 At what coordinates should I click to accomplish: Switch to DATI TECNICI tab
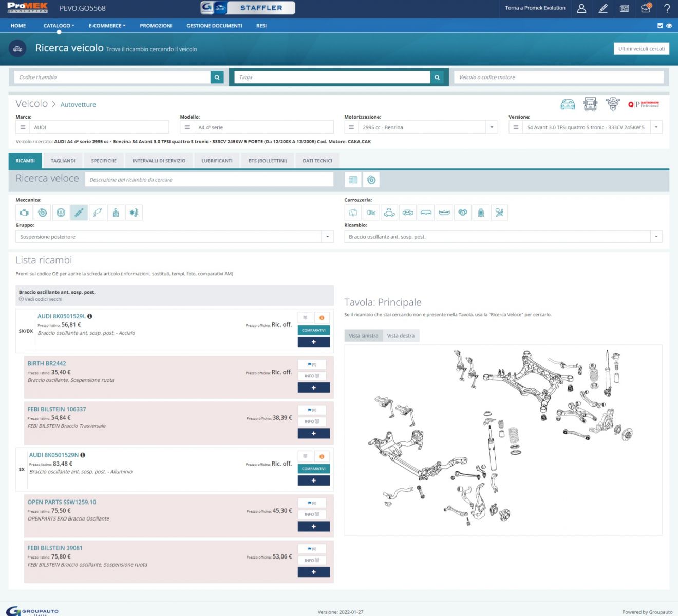[317, 161]
